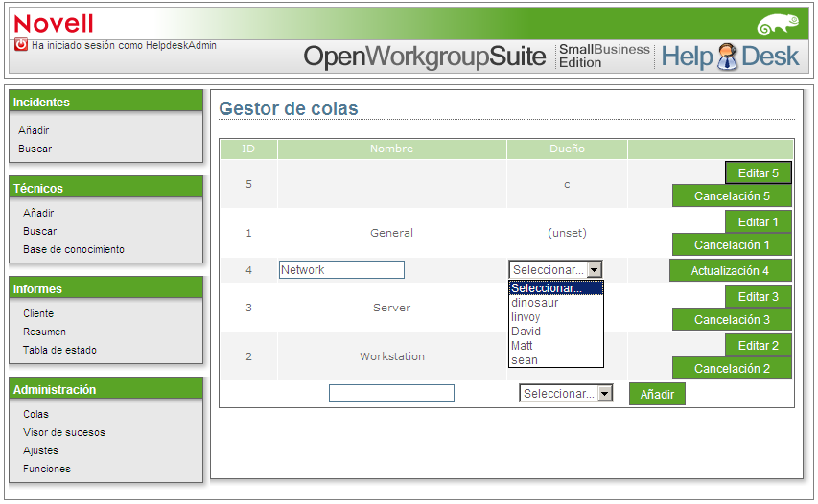This screenshot has height=504, width=818.
Task: Open Buscar under Incidentes
Action: 35,149
